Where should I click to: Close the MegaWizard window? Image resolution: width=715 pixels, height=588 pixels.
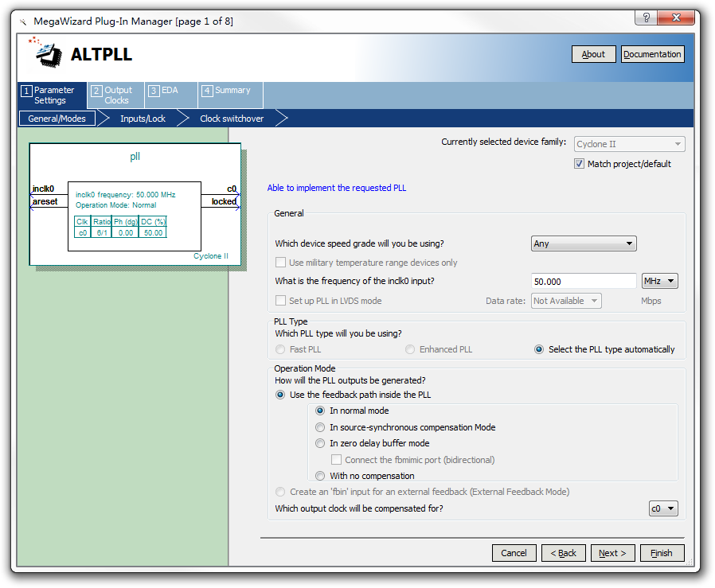(x=676, y=18)
